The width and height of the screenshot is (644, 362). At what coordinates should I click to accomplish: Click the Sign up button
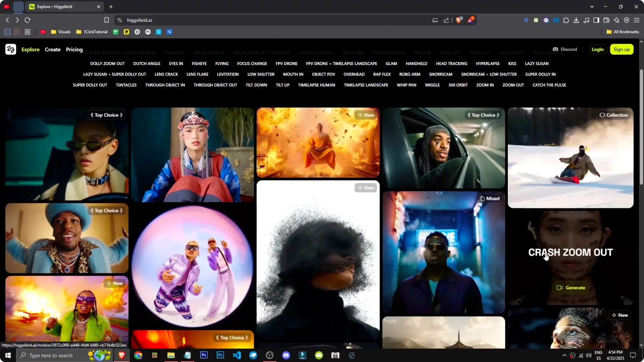(x=622, y=49)
